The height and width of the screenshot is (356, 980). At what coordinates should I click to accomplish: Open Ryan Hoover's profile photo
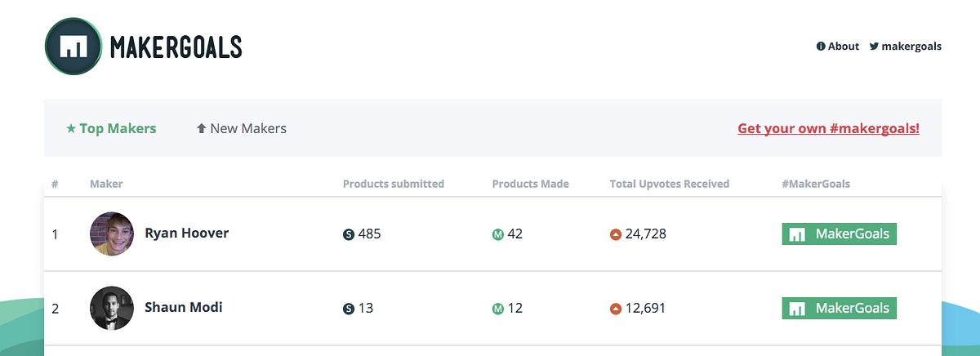click(x=111, y=234)
